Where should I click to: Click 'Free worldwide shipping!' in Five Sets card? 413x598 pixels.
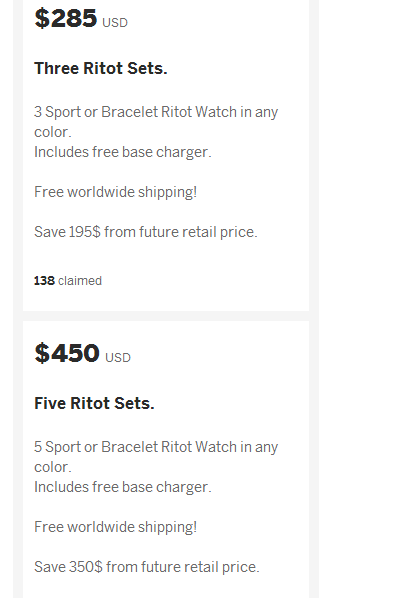tap(116, 527)
